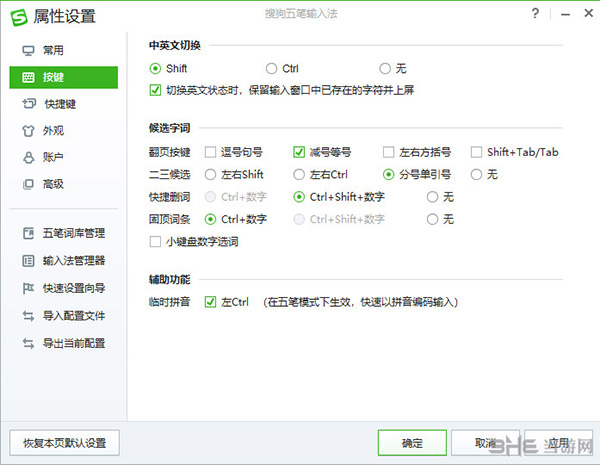The image size is (600, 465).
Task: Toggle 切换英文状态时保留字符并上屏 checkbox
Action: click(155, 90)
